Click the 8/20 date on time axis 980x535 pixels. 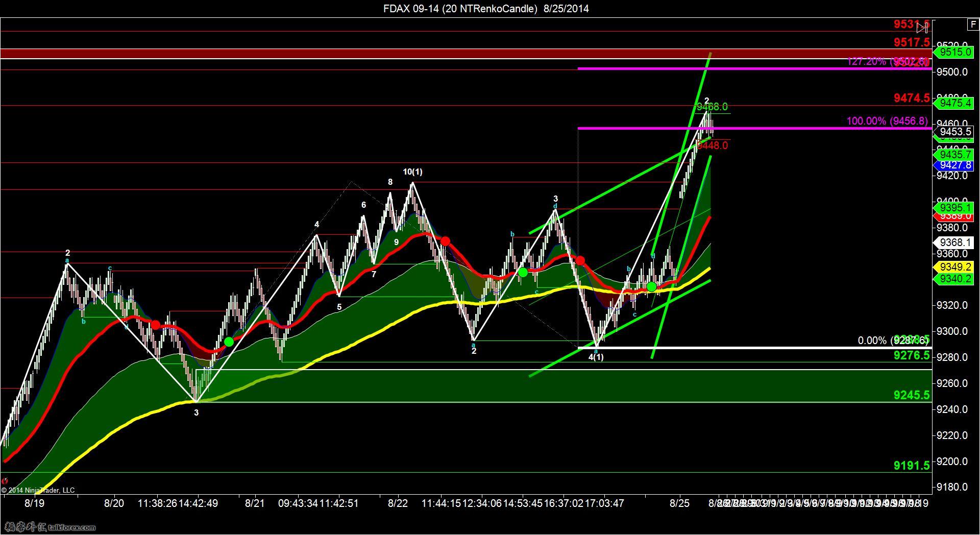[114, 503]
